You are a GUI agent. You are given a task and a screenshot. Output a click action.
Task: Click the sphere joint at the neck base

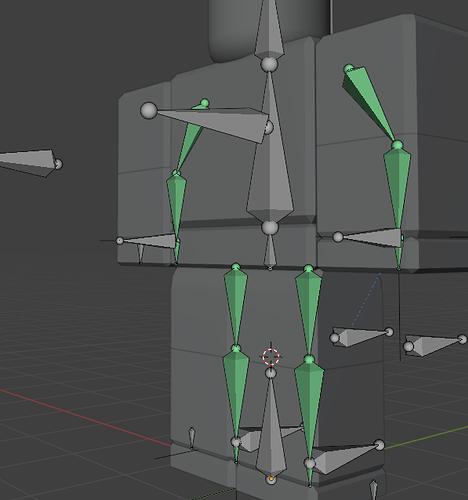click(x=269, y=64)
